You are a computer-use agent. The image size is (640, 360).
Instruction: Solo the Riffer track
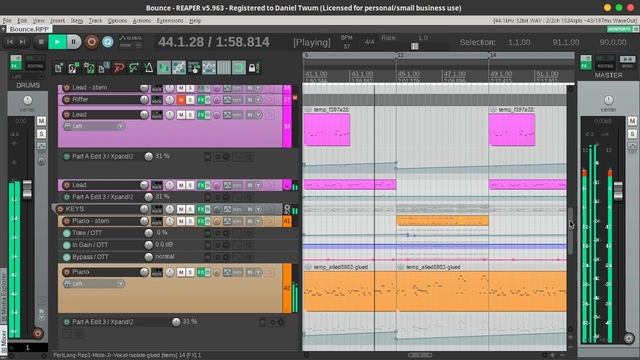(190, 100)
